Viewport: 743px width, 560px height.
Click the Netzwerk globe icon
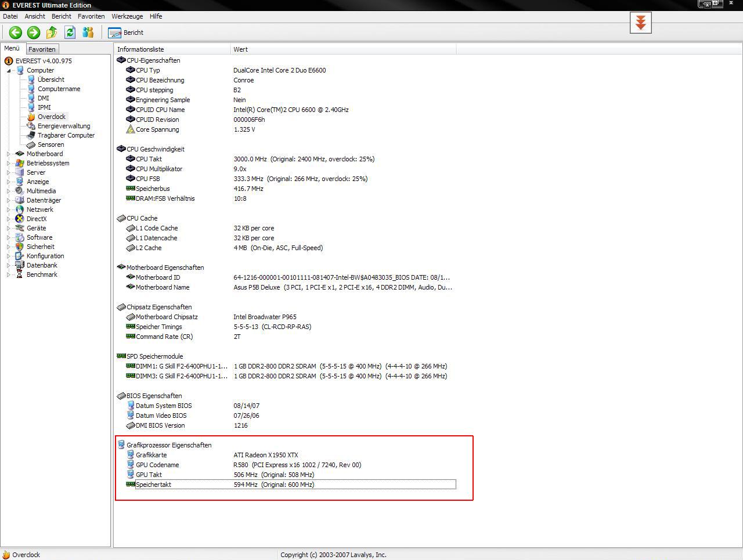point(20,209)
